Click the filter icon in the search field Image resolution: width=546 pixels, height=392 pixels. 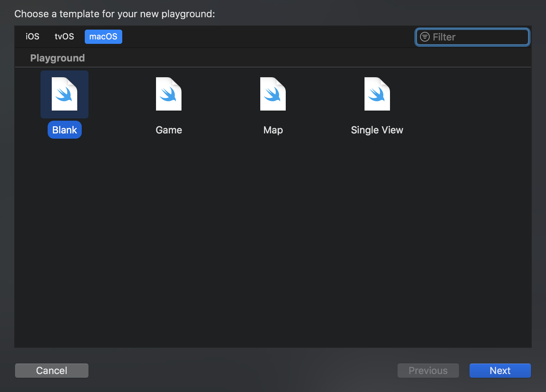424,37
